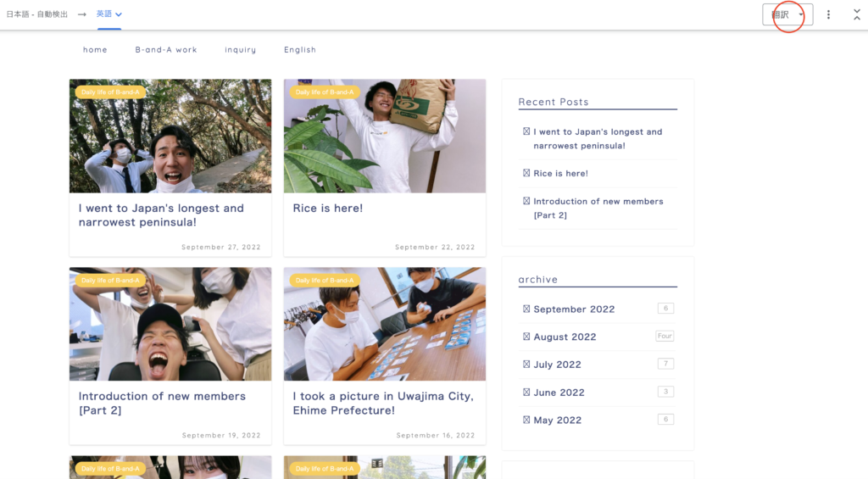Click the archive heading
868x479 pixels.
[x=538, y=280]
